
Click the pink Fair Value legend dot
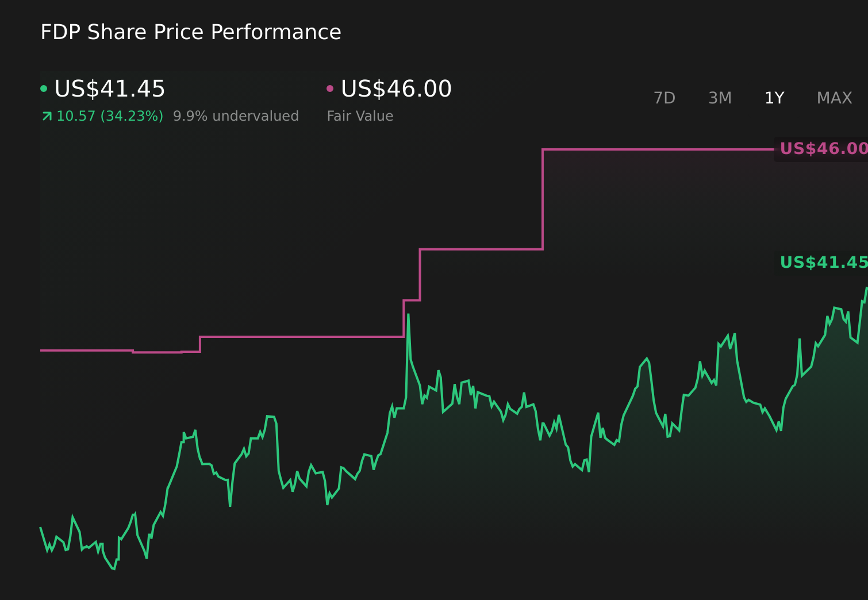(x=330, y=88)
